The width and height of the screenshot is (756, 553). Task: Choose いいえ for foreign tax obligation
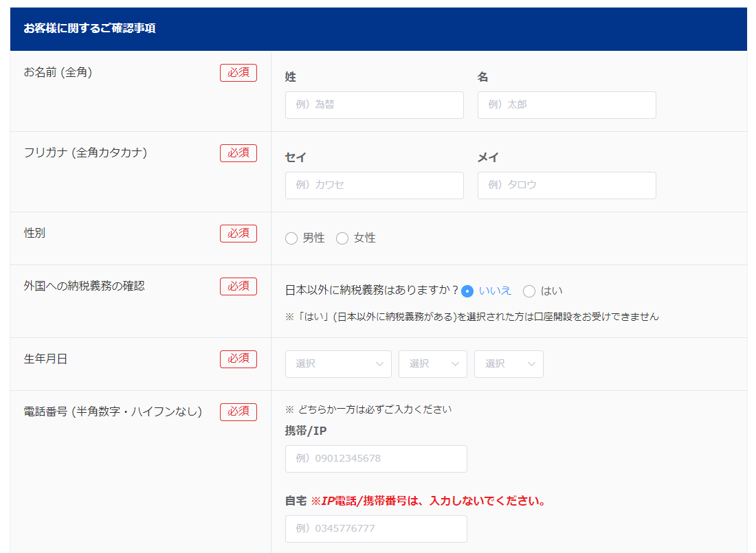tap(468, 291)
